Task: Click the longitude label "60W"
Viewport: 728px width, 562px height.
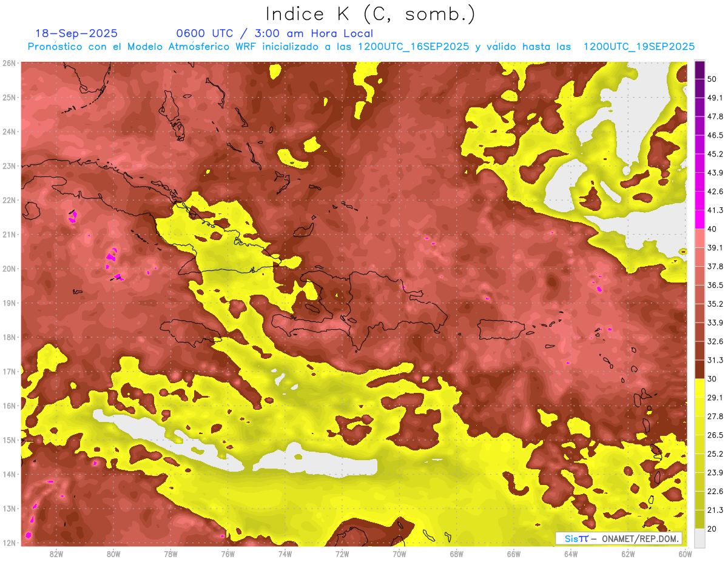Action: [x=685, y=554]
